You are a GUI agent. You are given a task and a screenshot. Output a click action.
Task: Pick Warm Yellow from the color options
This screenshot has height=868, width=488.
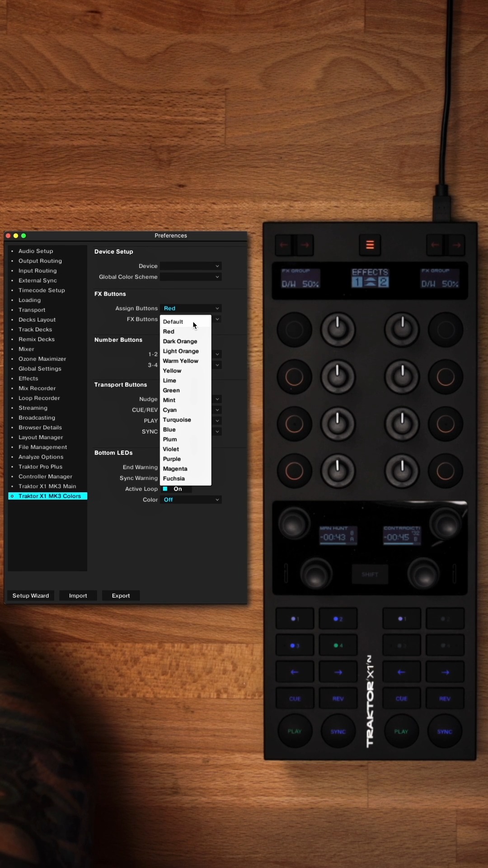tap(186, 361)
